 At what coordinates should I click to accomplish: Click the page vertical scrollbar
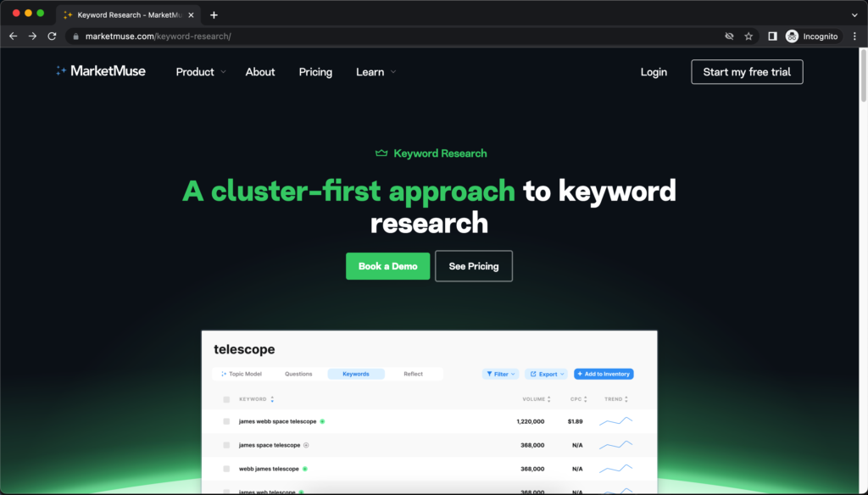click(863, 75)
